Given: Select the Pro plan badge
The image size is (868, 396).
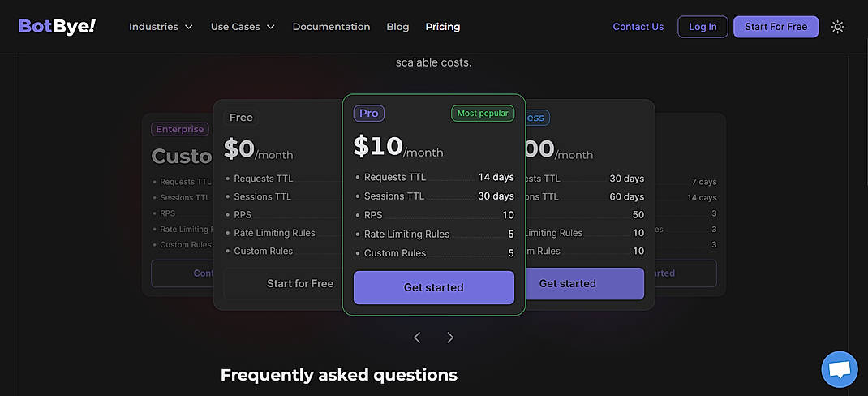Looking at the screenshot, I should click(x=368, y=113).
